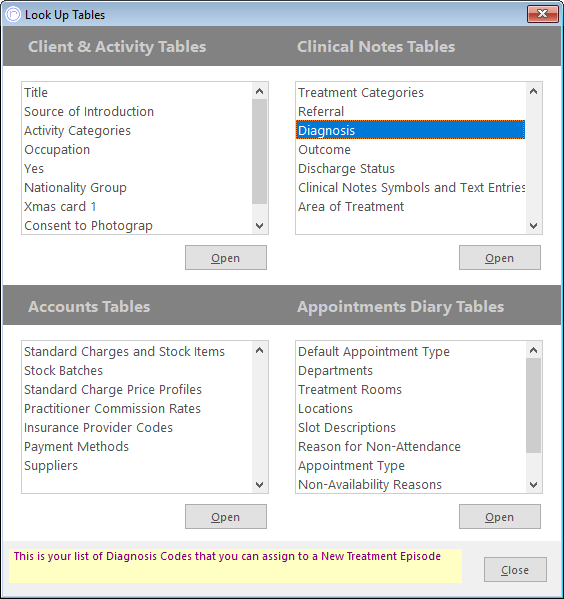Click scroll down arrow in Appointments Diary list
This screenshot has width=564, height=599.
(x=533, y=484)
